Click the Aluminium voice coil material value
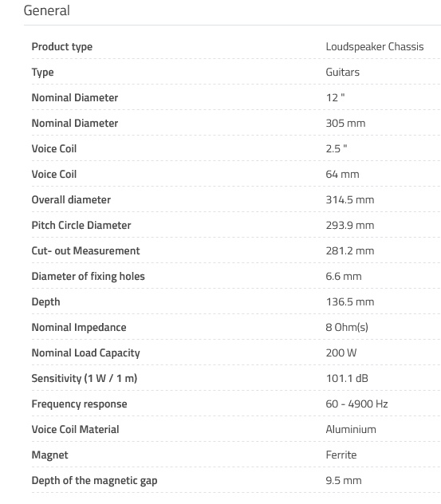Viewport: 441px width, 504px height. (x=351, y=429)
